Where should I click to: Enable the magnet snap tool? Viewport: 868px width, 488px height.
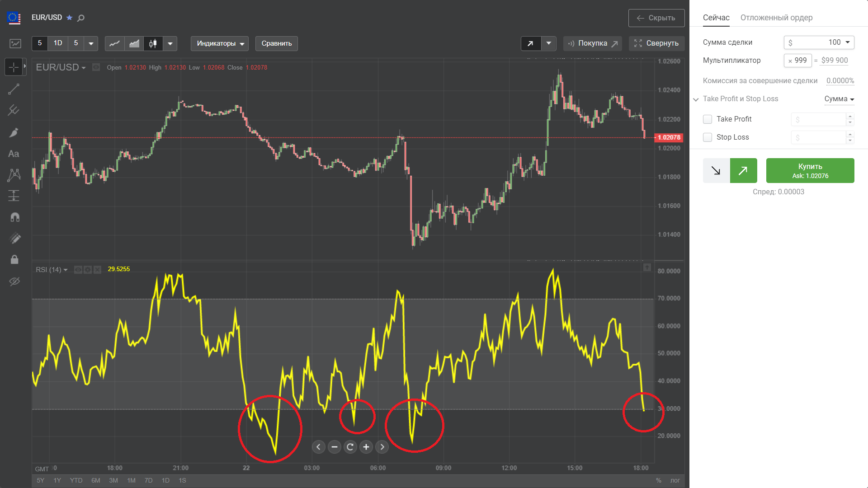point(14,217)
